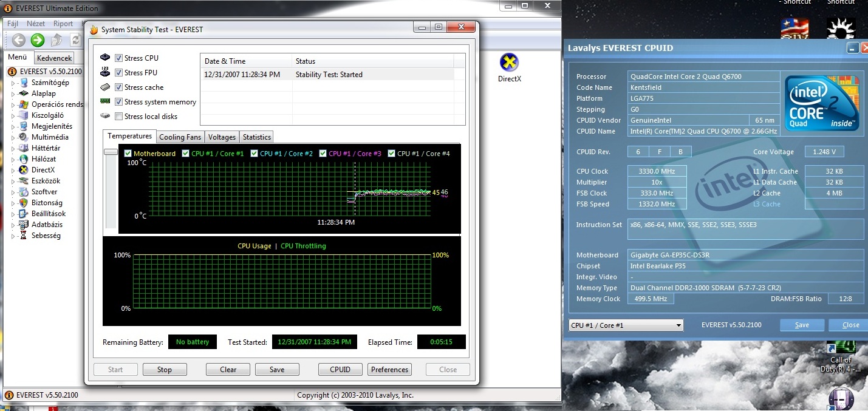
Task: Select the Szoftver software icon
Action: click(x=24, y=192)
